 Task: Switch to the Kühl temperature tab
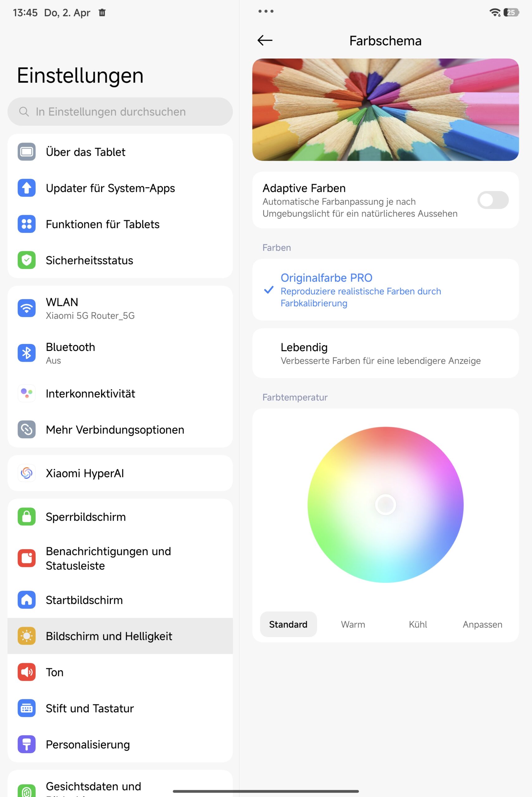tap(418, 624)
